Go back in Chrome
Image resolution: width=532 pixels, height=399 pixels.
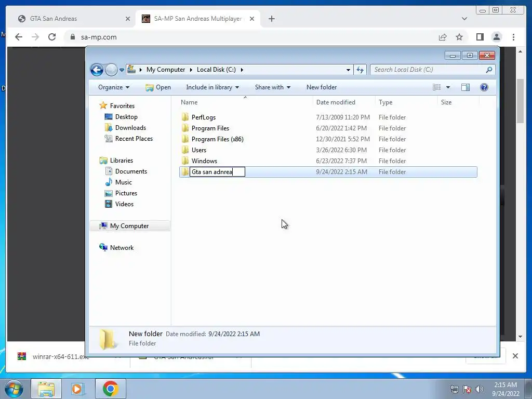pyautogui.click(x=19, y=37)
